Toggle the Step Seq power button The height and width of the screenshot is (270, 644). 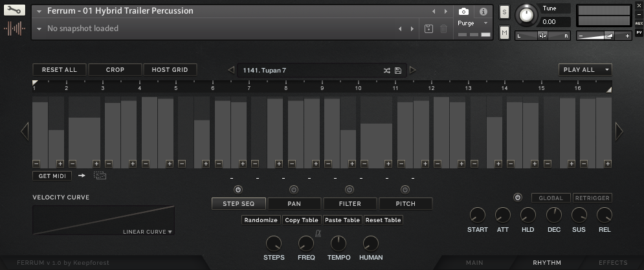tap(238, 189)
